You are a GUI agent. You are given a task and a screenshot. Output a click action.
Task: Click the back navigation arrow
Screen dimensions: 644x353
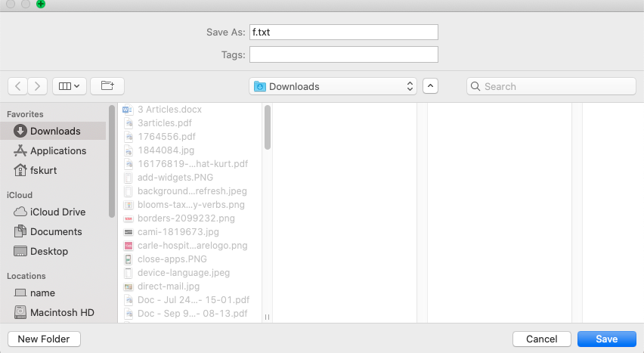pyautogui.click(x=17, y=86)
